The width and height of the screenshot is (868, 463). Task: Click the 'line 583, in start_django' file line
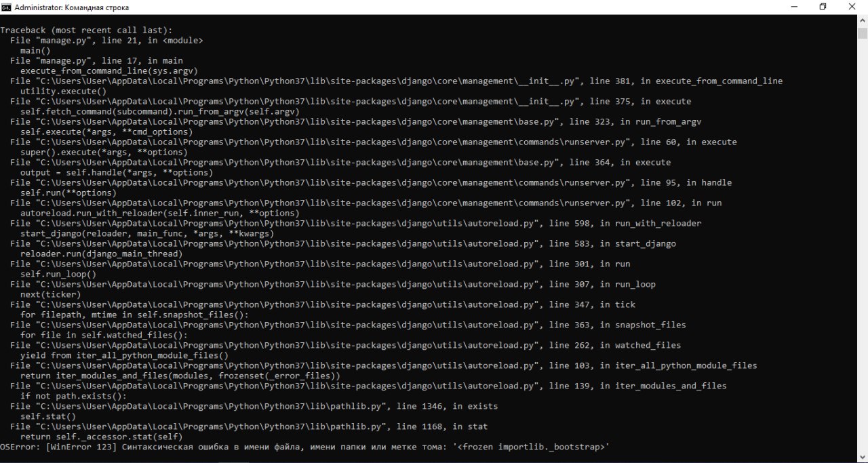click(x=343, y=244)
